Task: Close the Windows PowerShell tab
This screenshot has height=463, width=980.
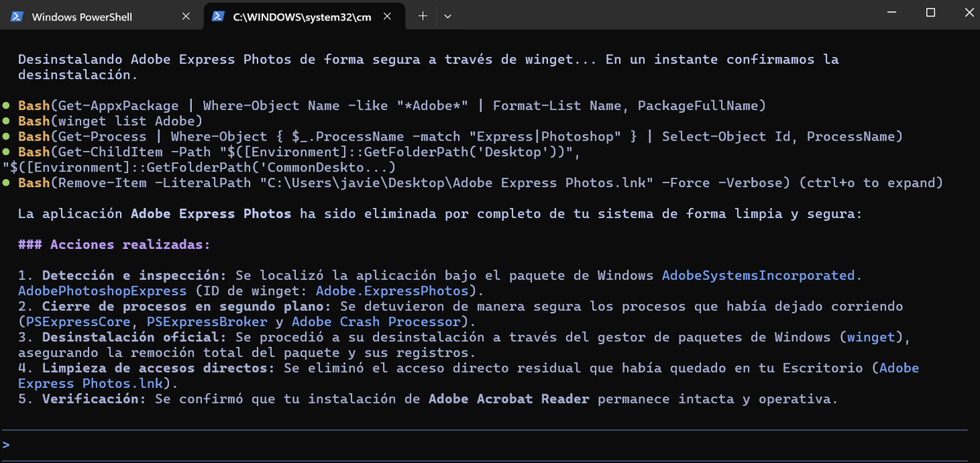Action: tap(186, 16)
